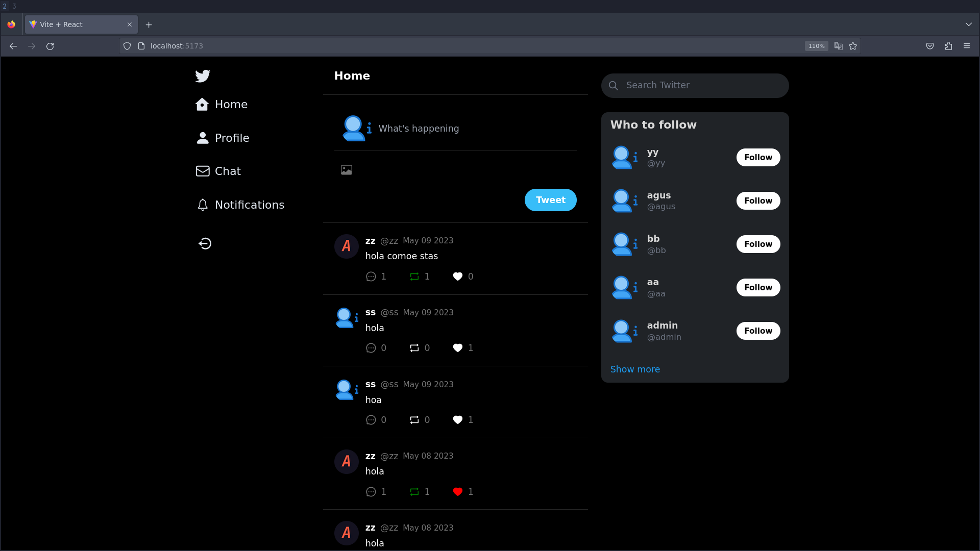Screen dimensions: 980x551
Task: Select the Home house icon
Action: [202, 104]
